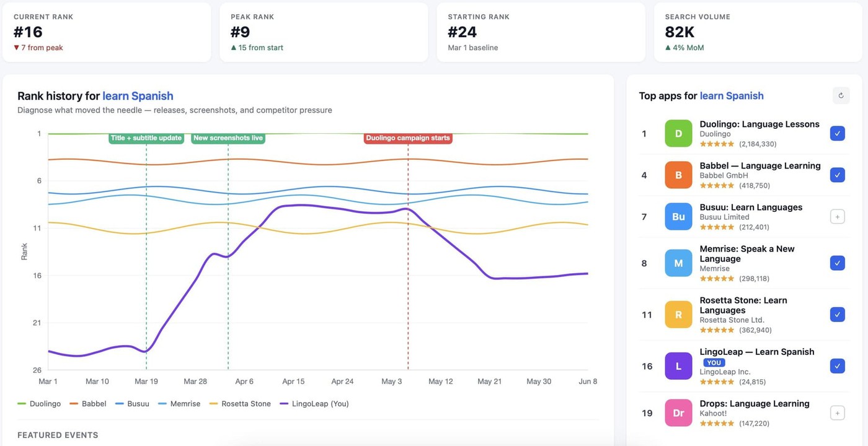The width and height of the screenshot is (868, 446).
Task: Open the learn Spanish keyword link in chart title
Action: 138,96
